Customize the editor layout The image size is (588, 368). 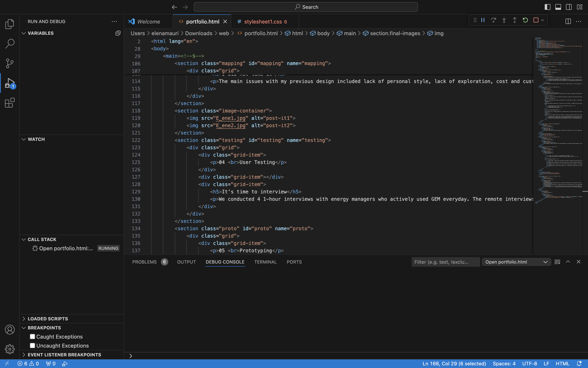tap(579, 7)
